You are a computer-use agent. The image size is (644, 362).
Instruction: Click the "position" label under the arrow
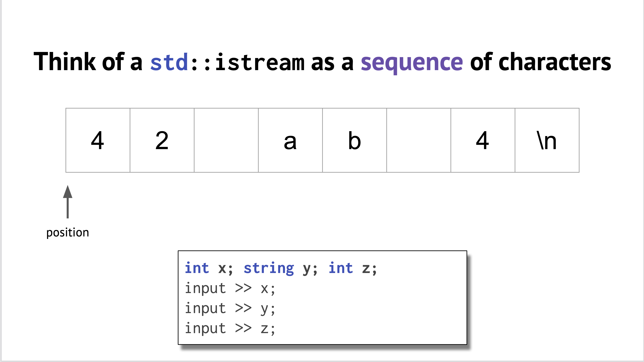[68, 233]
